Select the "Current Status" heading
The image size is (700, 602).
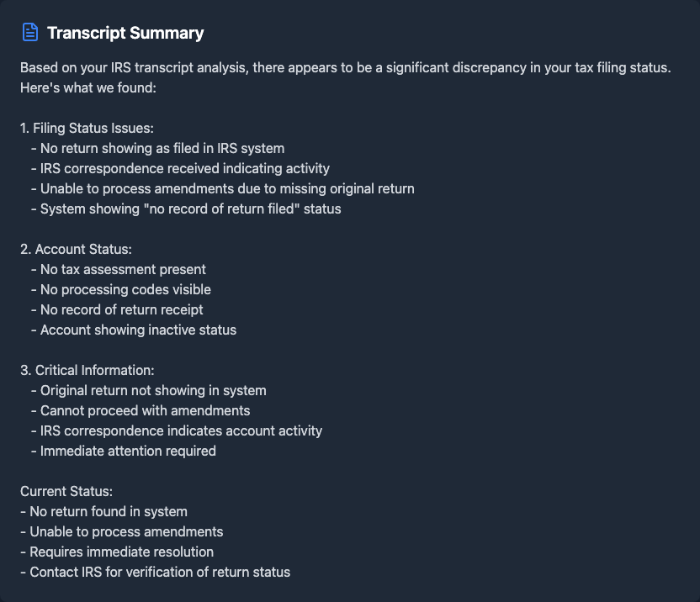tap(66, 491)
